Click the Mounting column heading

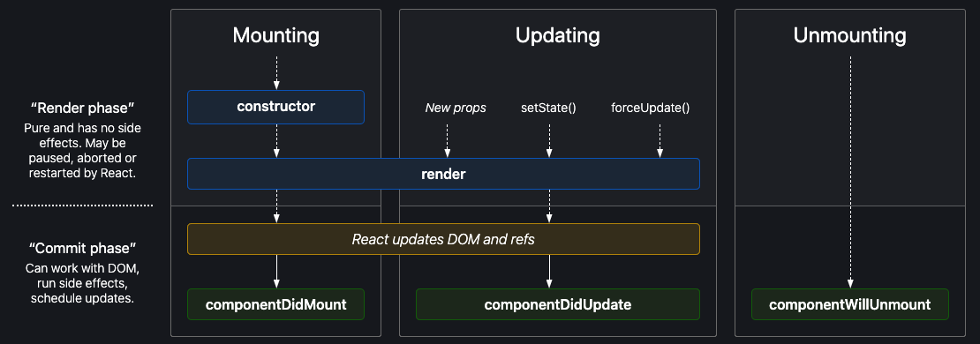(x=275, y=35)
